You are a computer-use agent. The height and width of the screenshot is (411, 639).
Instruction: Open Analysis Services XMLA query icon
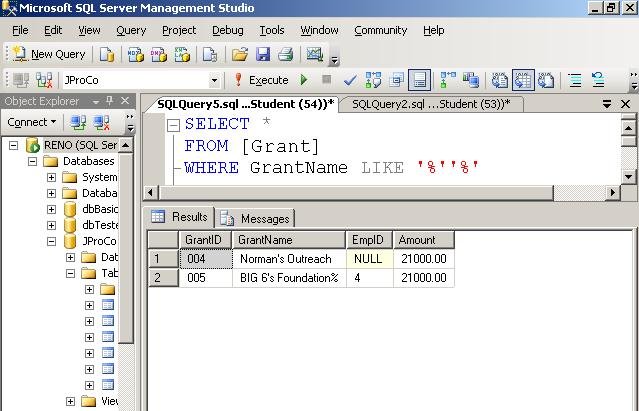click(x=182, y=54)
